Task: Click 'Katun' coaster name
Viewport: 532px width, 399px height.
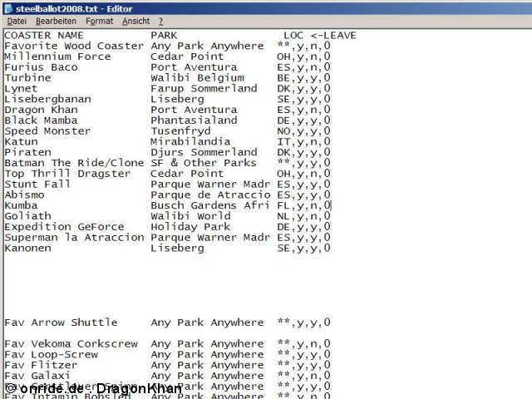Action: [21, 141]
